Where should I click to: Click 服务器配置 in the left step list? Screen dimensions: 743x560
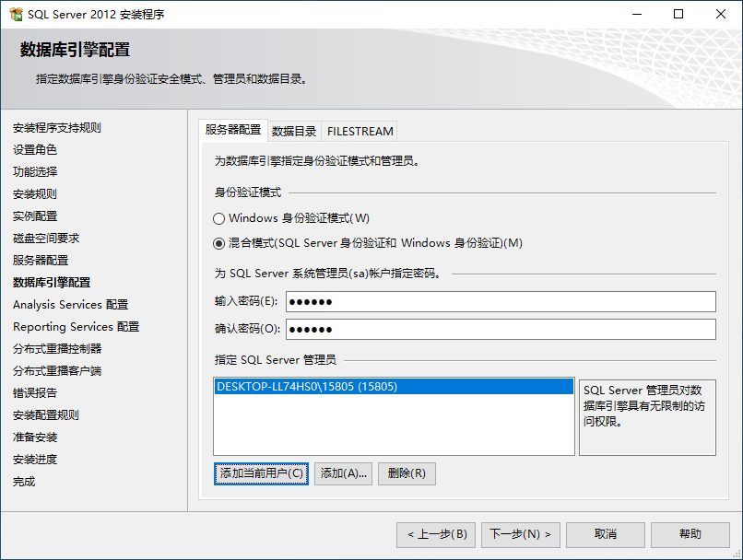tap(41, 261)
